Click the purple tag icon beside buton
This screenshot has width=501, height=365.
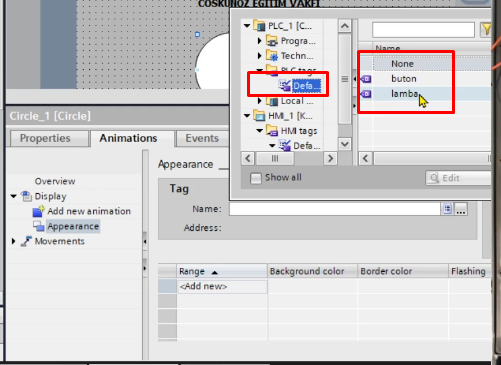pos(366,79)
